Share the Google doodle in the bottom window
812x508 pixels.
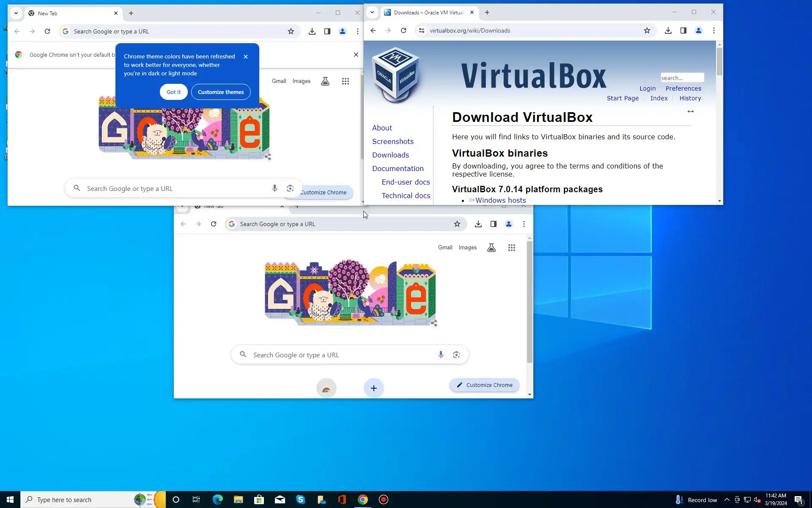point(434,323)
